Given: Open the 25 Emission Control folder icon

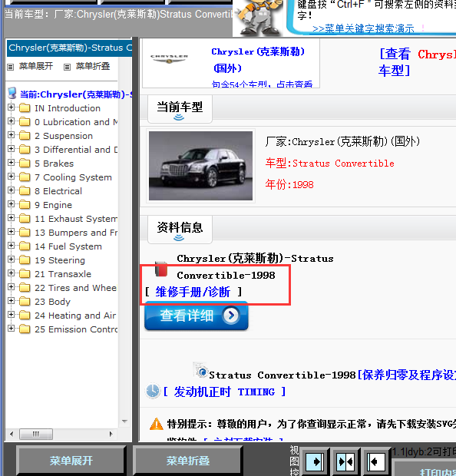Looking at the screenshot, I should click(x=25, y=329).
